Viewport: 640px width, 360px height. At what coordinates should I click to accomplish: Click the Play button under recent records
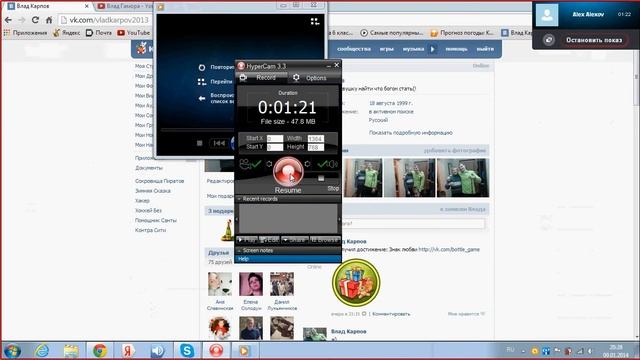tap(247, 240)
